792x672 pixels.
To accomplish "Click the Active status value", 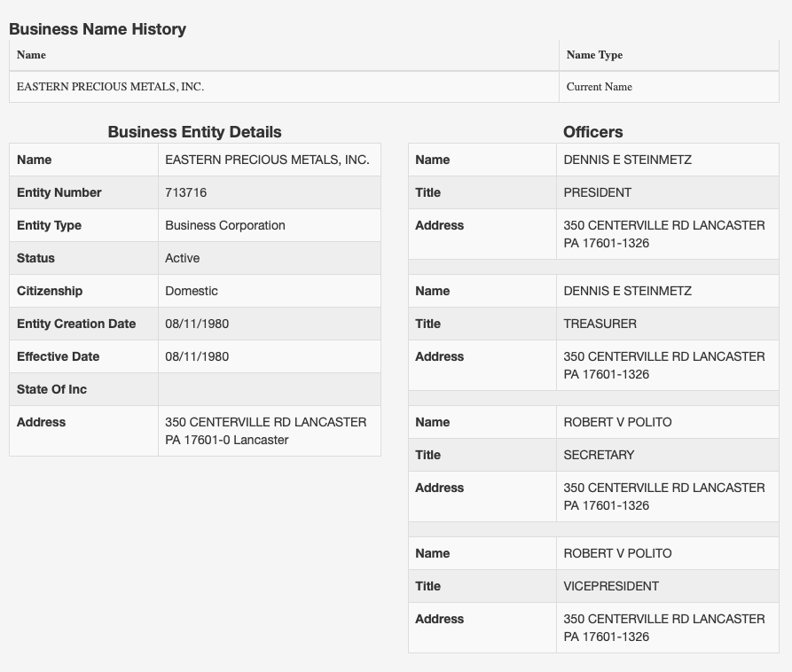I will [x=183, y=258].
